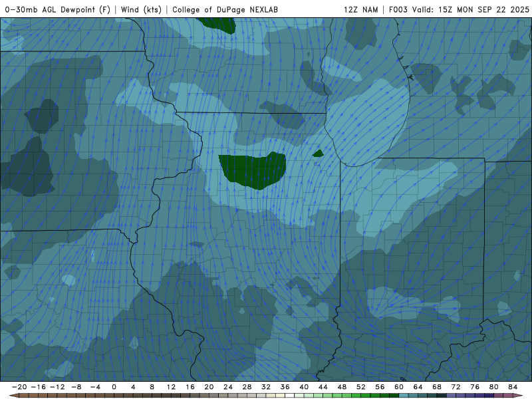
Task: Click the 76 legend value
Action: pyautogui.click(x=475, y=387)
